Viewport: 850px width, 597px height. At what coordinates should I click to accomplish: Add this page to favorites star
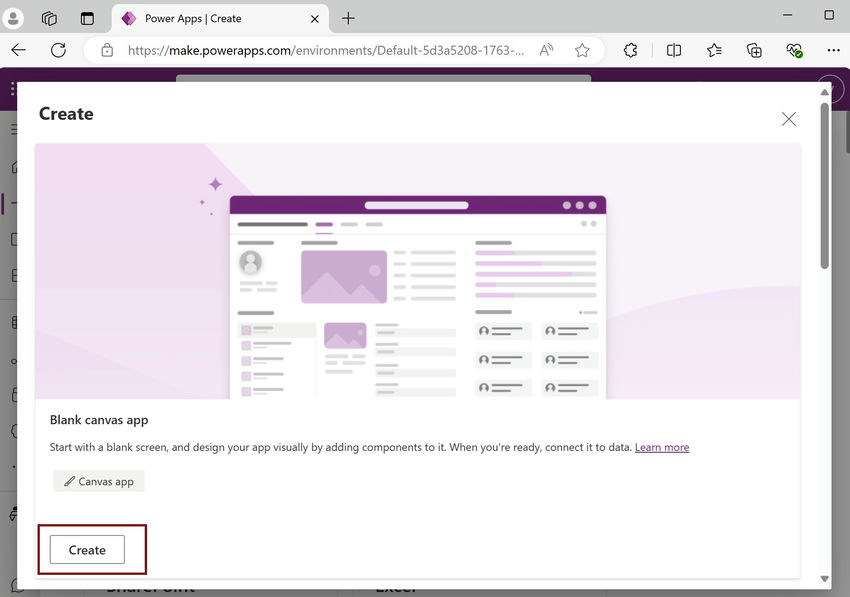582,50
